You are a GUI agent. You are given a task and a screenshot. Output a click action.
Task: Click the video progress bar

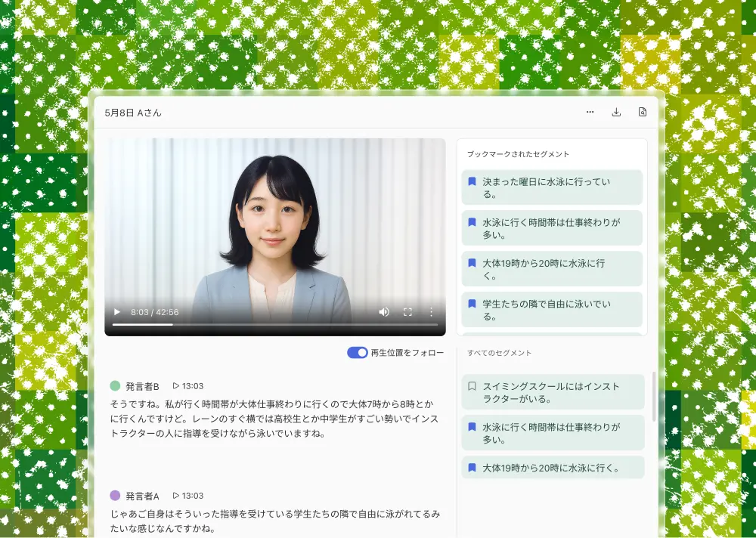point(275,324)
